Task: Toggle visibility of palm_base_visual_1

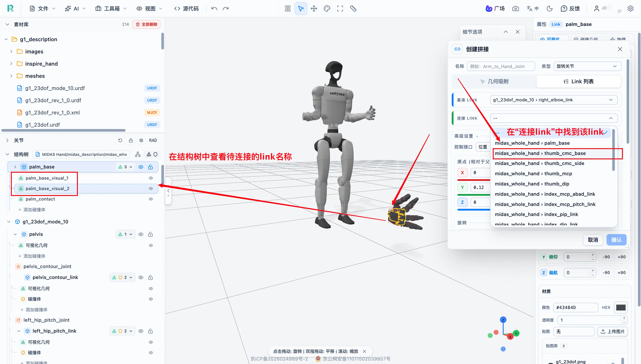Action: (151, 178)
